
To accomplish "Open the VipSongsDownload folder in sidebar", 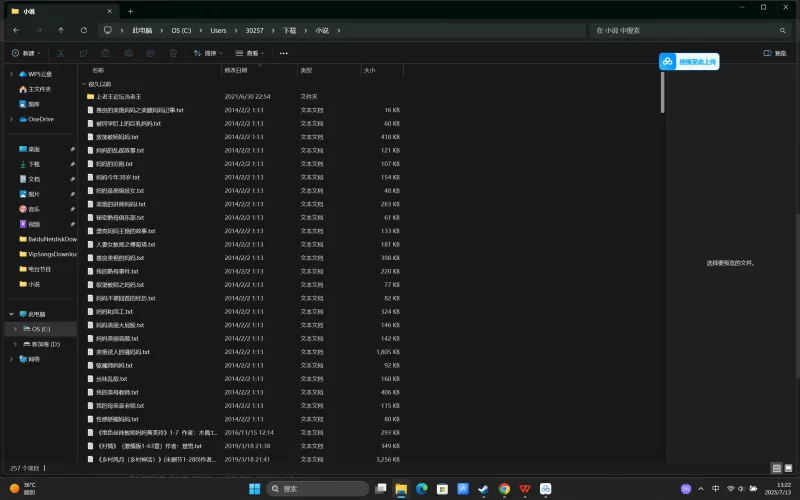I will pos(48,254).
